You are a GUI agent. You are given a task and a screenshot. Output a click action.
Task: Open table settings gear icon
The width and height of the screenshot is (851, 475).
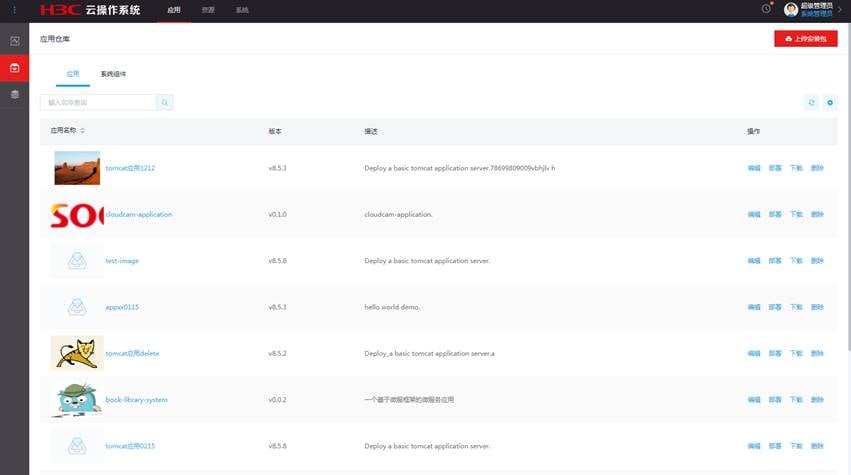[x=829, y=102]
